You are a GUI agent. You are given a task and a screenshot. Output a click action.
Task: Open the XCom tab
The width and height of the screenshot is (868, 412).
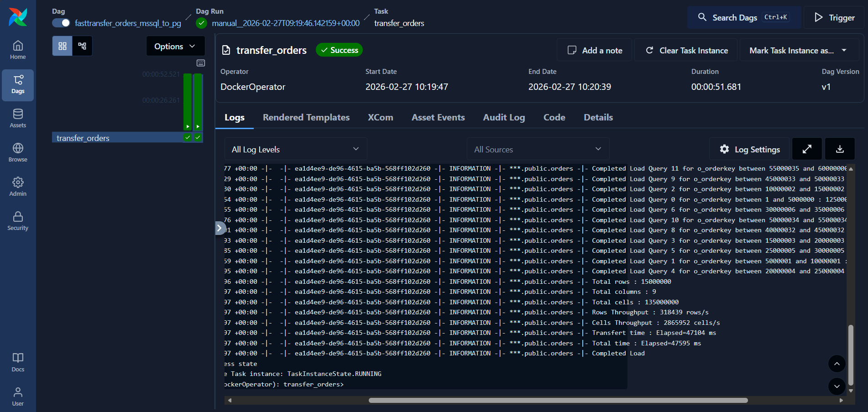[380, 117]
